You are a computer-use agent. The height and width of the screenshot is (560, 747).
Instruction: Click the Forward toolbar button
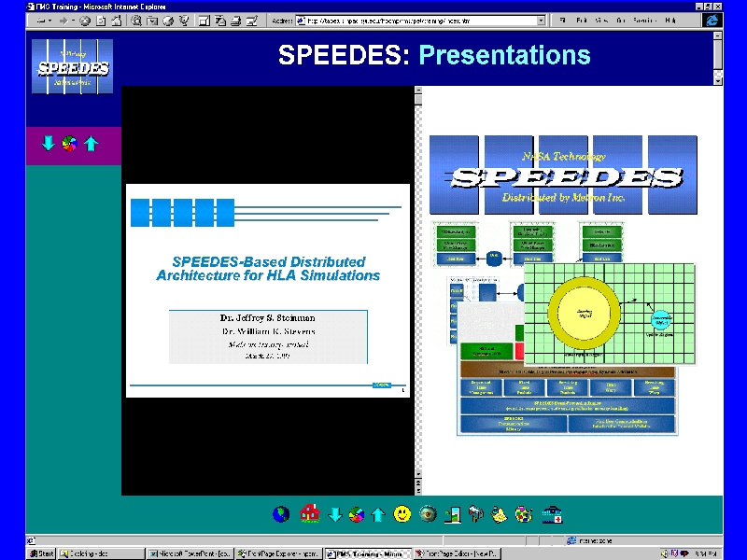click(63, 21)
